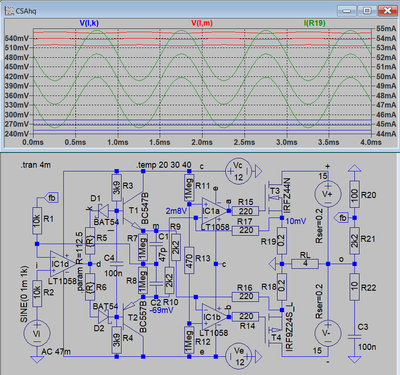Viewport: 400px width, 375px height.
Task: Click the fb label near R1
Action: pyautogui.click(x=52, y=198)
